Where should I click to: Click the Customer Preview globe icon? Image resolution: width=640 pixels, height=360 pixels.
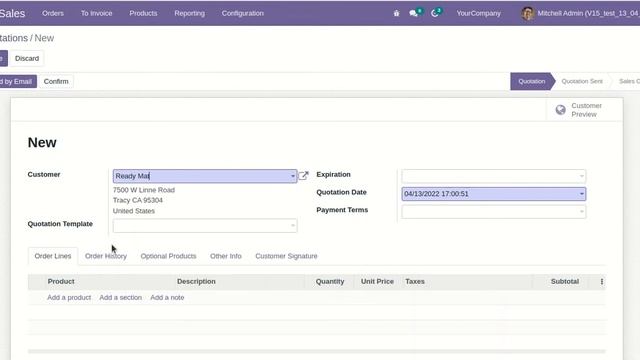click(x=560, y=110)
